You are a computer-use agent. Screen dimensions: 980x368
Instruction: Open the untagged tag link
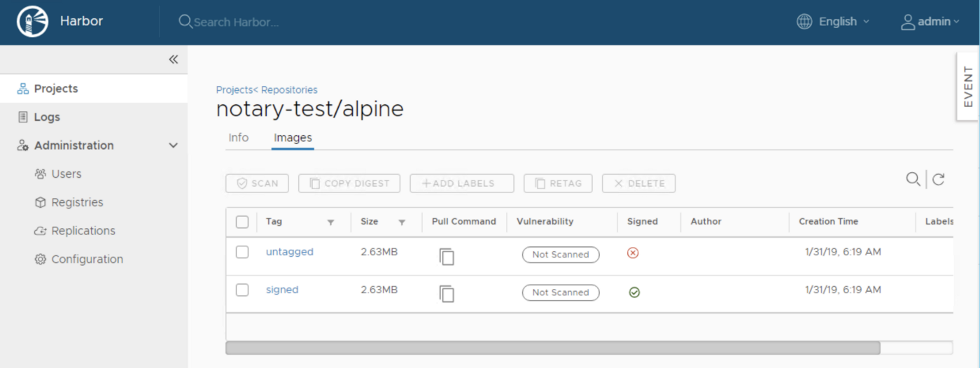290,252
